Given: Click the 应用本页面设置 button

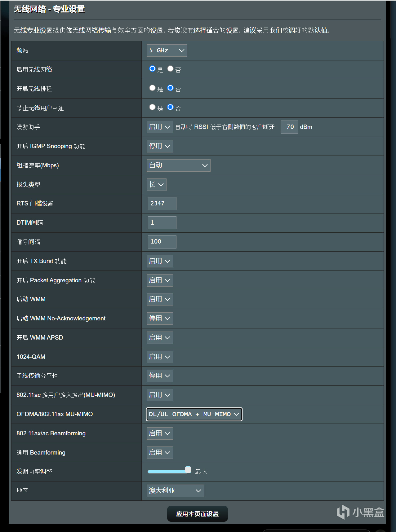Looking at the screenshot, I should [197, 514].
